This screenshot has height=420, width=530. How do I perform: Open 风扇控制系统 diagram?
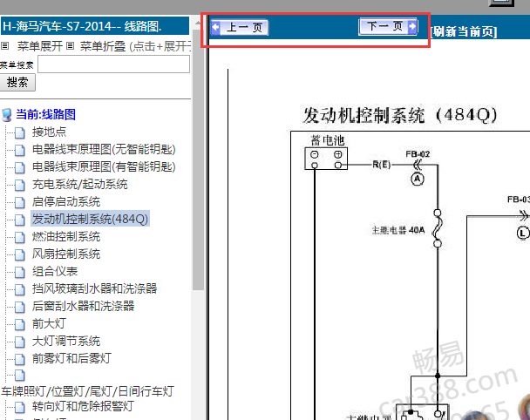coord(66,254)
